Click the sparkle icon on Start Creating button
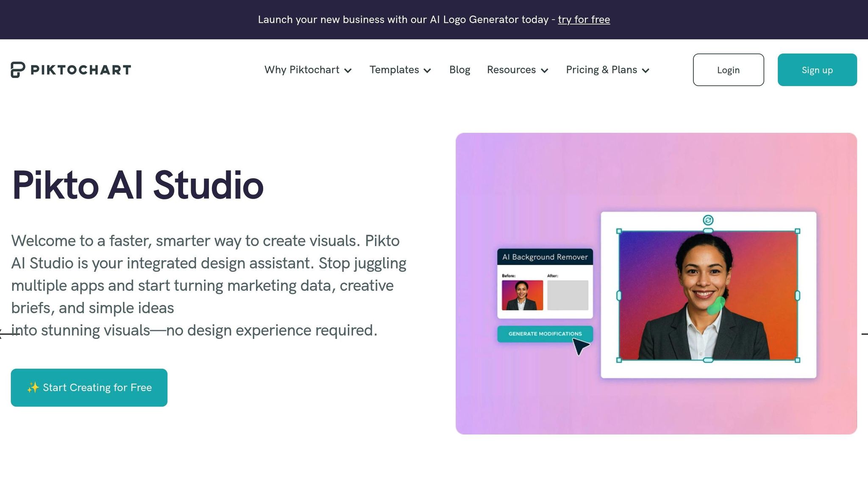 click(33, 388)
